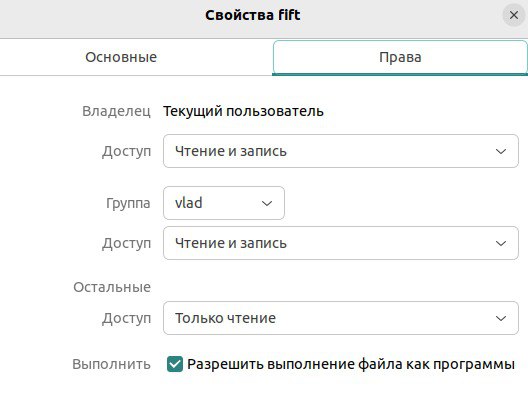Click the Остальные section label
Screen dimensions: 528x393
112,287
